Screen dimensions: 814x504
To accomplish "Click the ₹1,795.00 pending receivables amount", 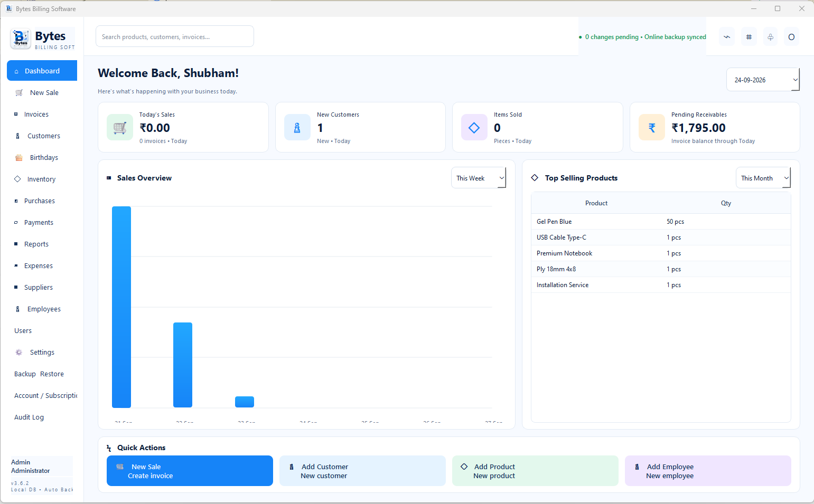I will pos(698,128).
